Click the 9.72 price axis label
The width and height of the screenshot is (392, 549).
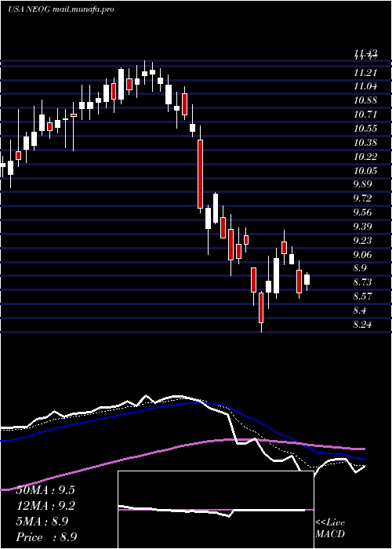(362, 198)
